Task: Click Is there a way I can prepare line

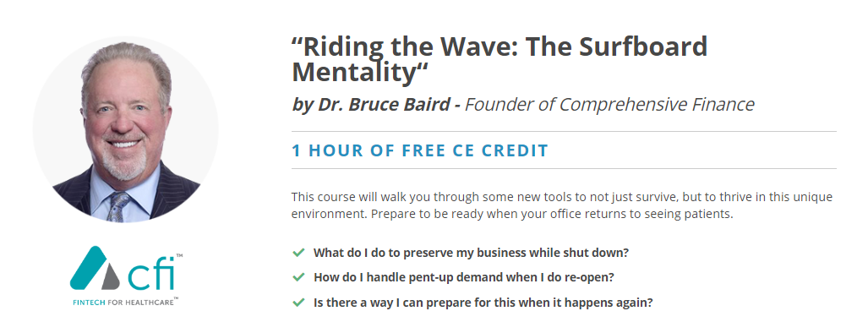Action: tap(483, 303)
